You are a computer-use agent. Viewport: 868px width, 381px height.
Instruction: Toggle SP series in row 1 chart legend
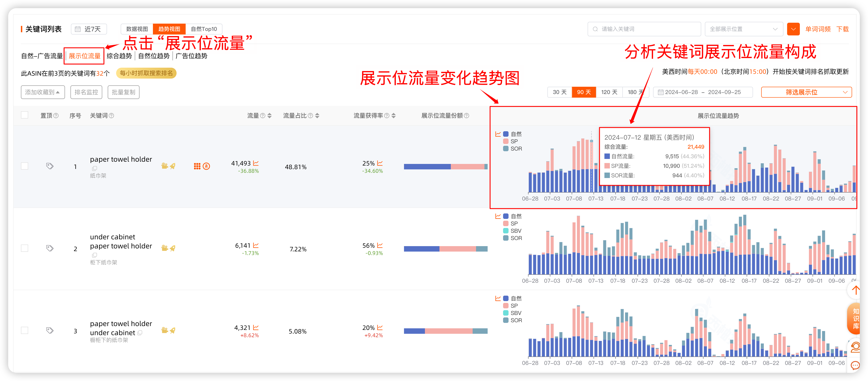tap(511, 141)
